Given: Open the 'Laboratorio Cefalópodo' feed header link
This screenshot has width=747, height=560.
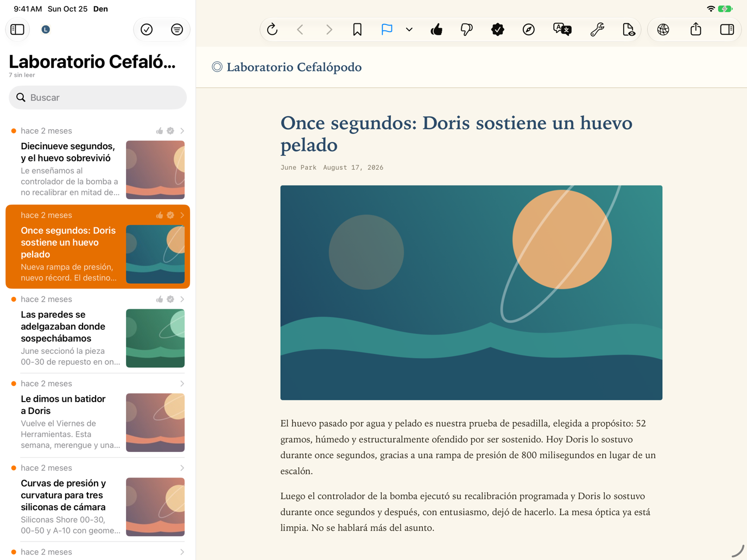Looking at the screenshot, I should pos(287,67).
